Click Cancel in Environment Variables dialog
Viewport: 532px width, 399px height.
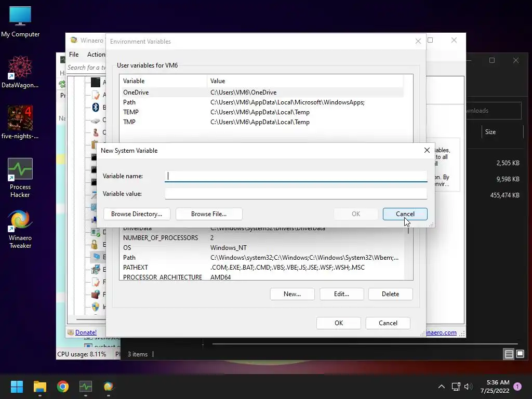(388, 323)
